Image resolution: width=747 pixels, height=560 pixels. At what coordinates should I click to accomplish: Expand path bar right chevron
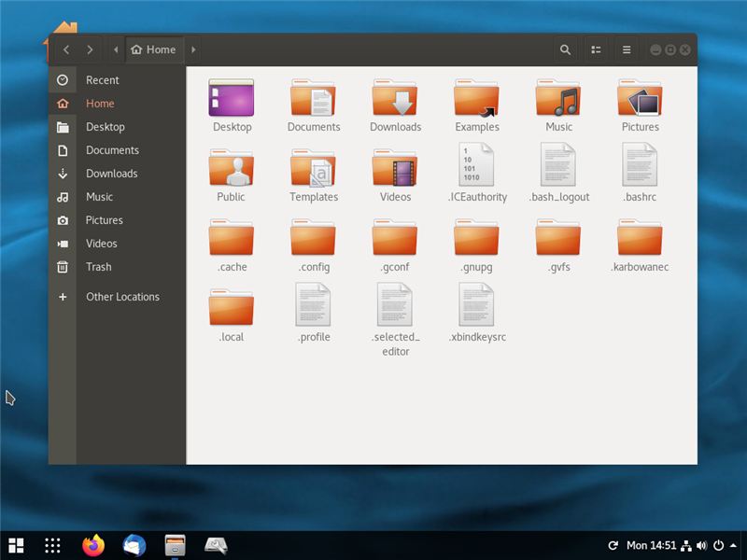pos(193,49)
